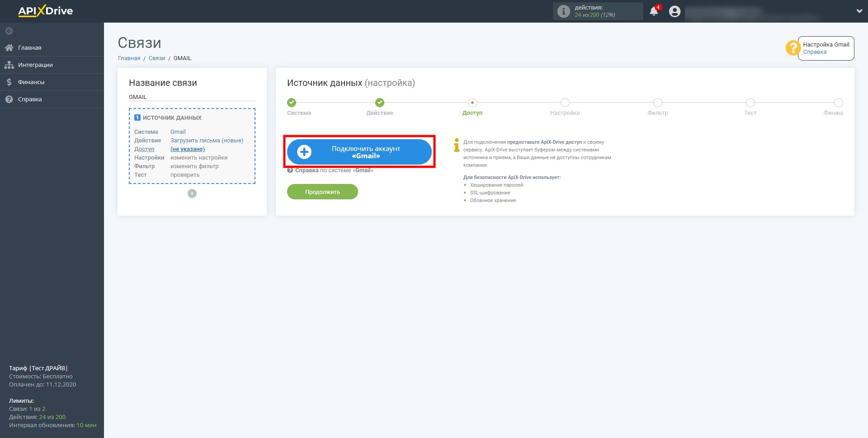The image size is (868, 438).
Task: Click the Gmail system link
Action: tap(178, 132)
